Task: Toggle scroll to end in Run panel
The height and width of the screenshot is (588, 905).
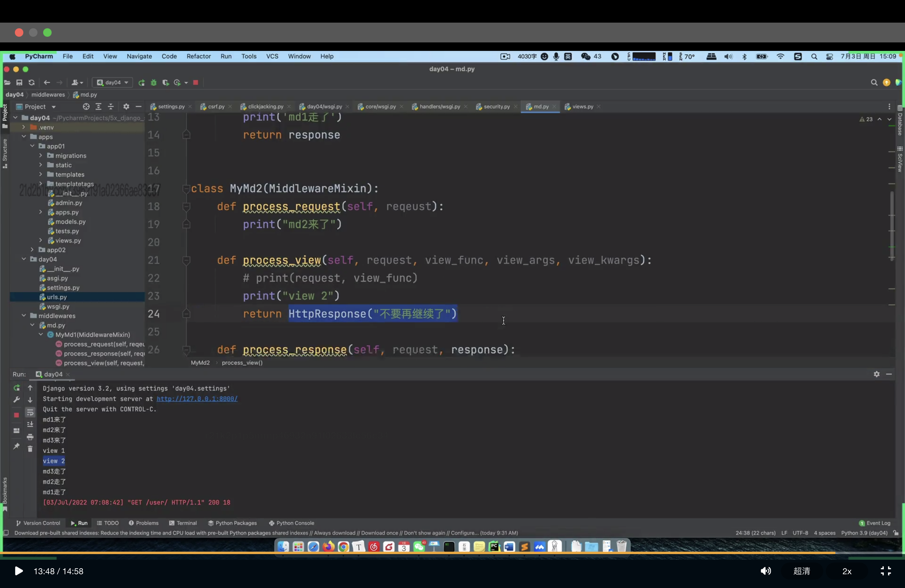Action: (x=30, y=424)
